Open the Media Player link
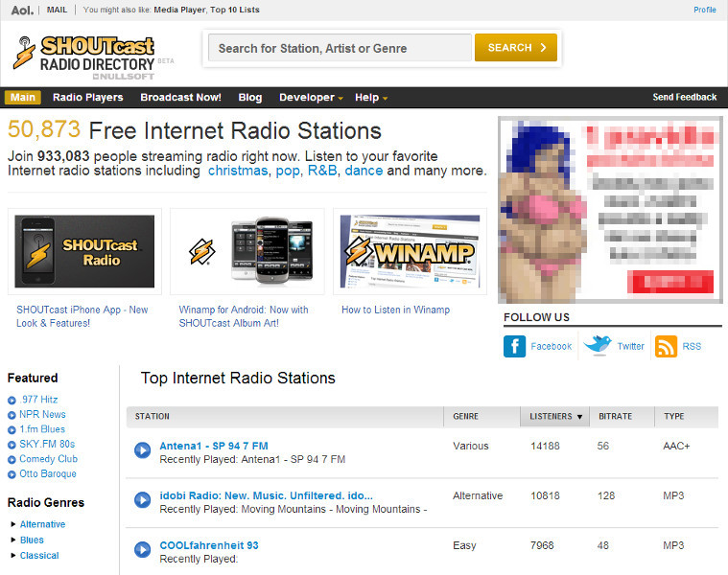Screen dimensions: 728x575 coord(179,10)
